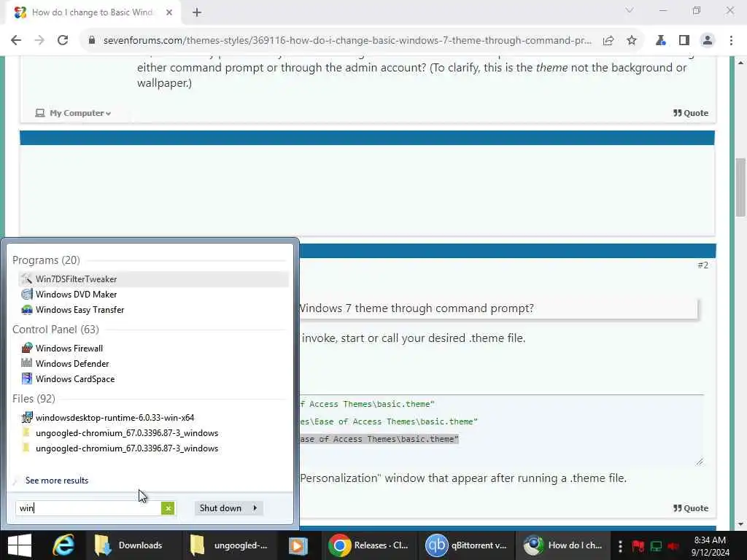The image size is (747, 560).
Task: Open a new browser tab
Action: [x=197, y=12]
